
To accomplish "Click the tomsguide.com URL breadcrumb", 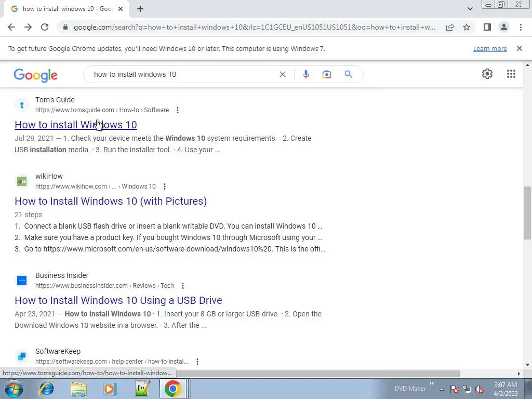I will [102, 110].
